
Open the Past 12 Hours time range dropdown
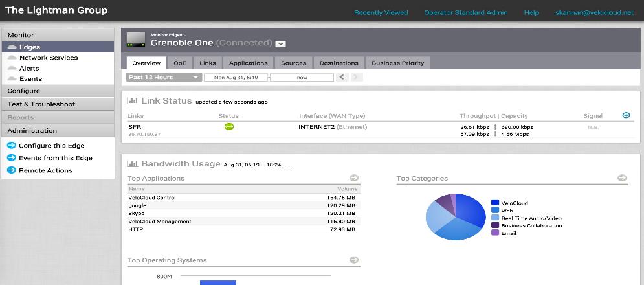[x=164, y=77]
